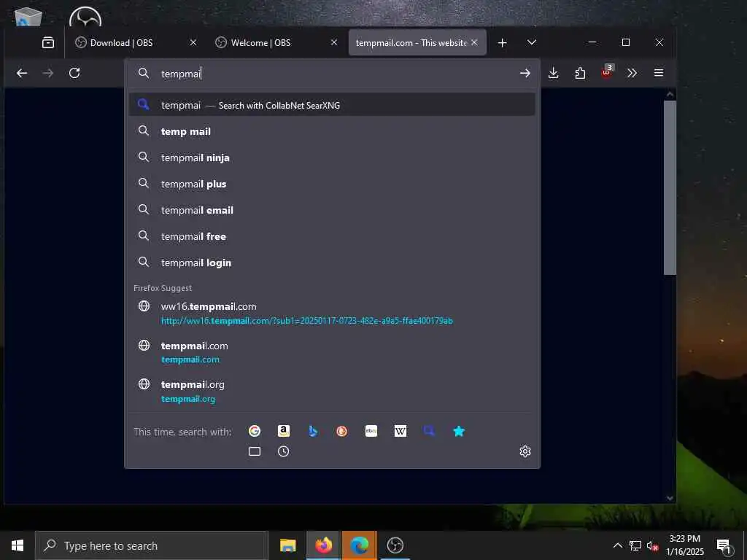
Task: Pick the 'tempmail login' suggestion
Action: tap(332, 262)
